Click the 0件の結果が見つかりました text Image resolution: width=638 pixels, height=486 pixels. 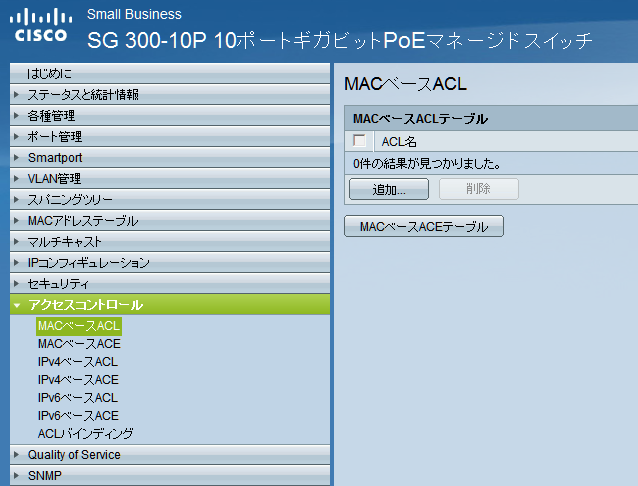coord(427,164)
